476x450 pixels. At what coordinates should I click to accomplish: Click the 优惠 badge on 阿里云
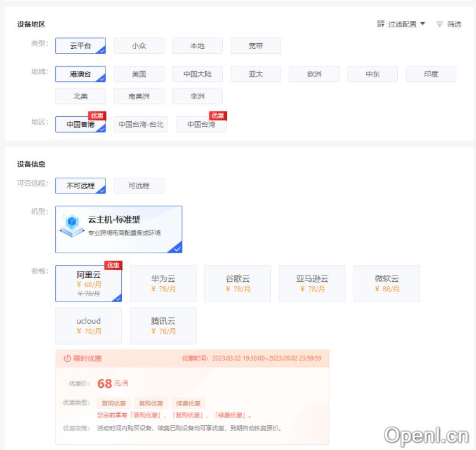[x=113, y=265]
